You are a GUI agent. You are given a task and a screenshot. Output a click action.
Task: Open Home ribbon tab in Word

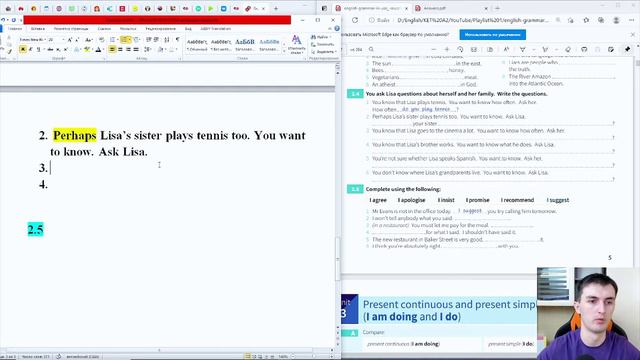coord(15,29)
